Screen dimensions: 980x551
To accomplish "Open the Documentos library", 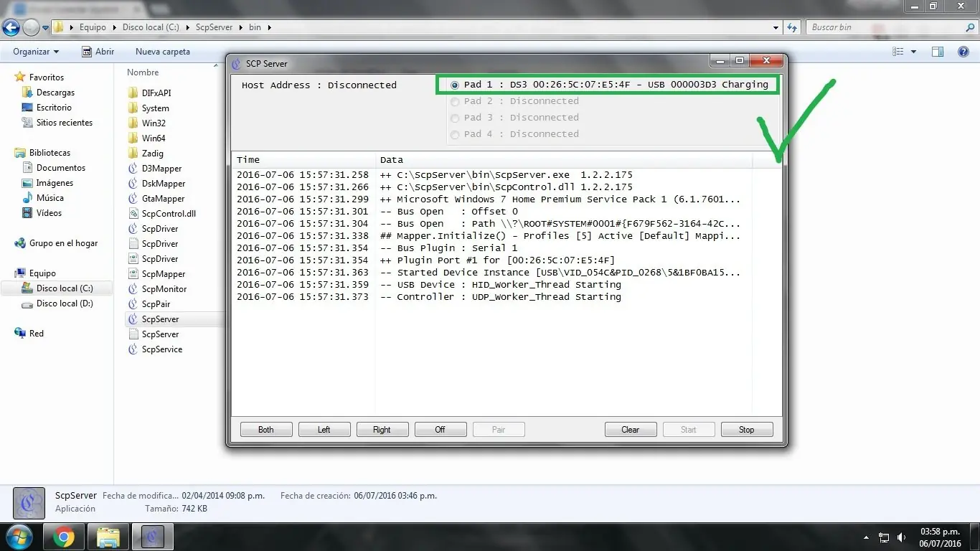I will (60, 168).
